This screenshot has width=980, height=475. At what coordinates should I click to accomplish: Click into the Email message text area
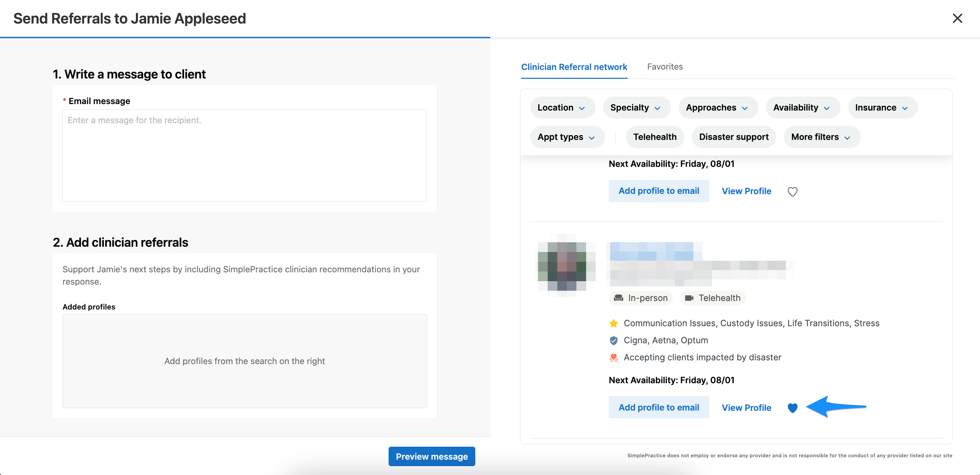[x=244, y=156]
